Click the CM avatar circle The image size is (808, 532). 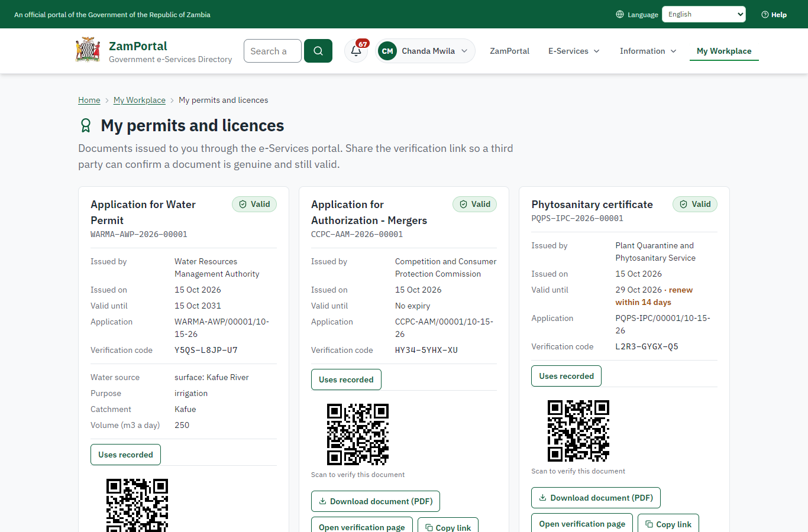click(387, 51)
